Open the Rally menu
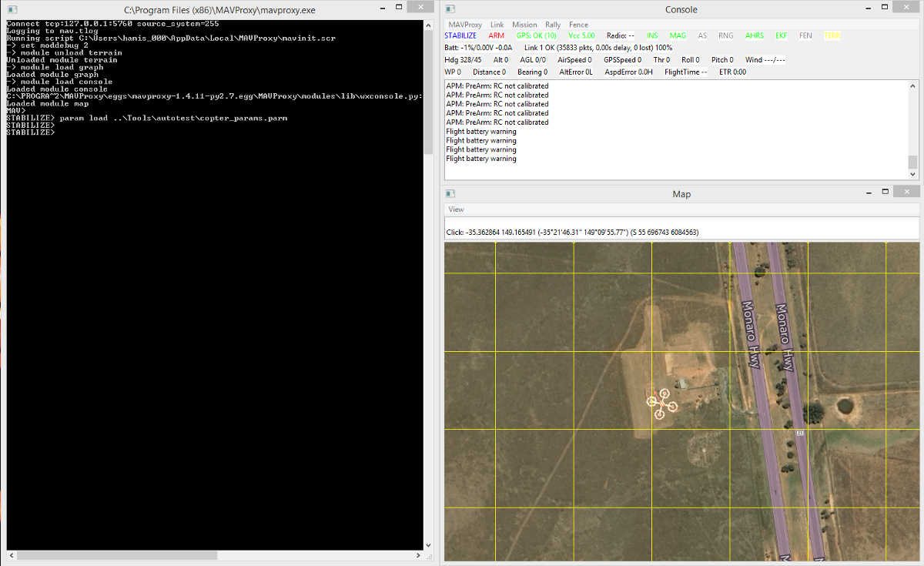 553,25
